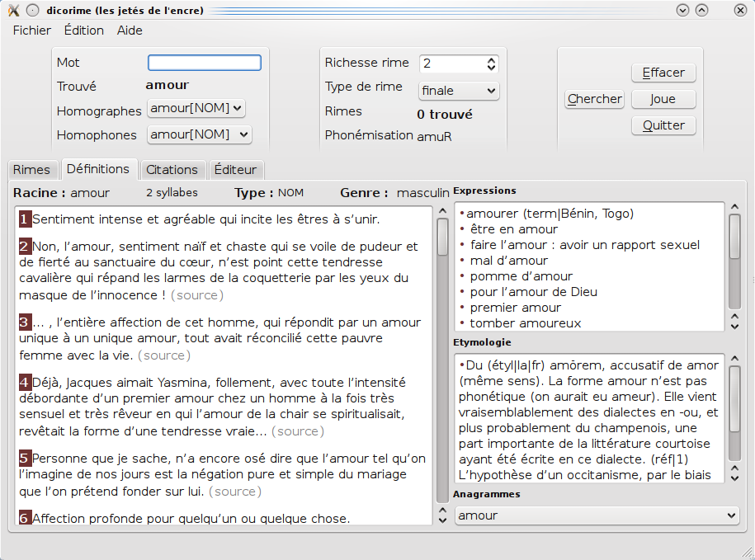Click the 'amuR' phonemisation value
Image resolution: width=755 pixels, height=560 pixels.
[434, 137]
